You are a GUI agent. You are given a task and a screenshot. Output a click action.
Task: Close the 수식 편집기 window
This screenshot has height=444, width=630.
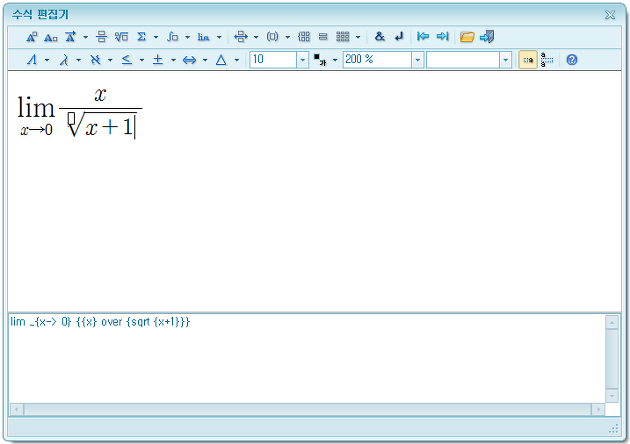pos(610,15)
